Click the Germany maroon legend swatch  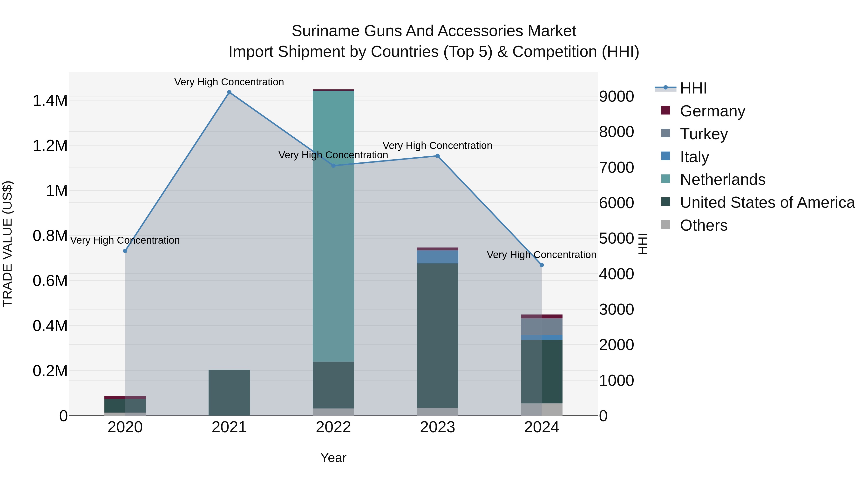(665, 110)
